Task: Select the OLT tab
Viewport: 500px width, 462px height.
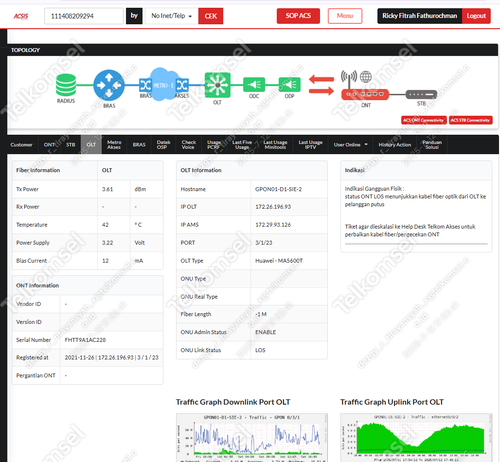Action: [91, 145]
